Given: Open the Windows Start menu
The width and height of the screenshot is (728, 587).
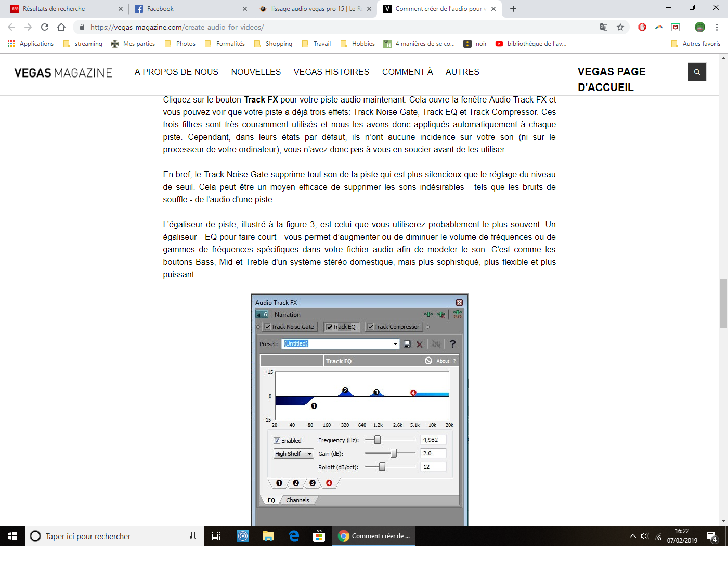Looking at the screenshot, I should [x=12, y=536].
